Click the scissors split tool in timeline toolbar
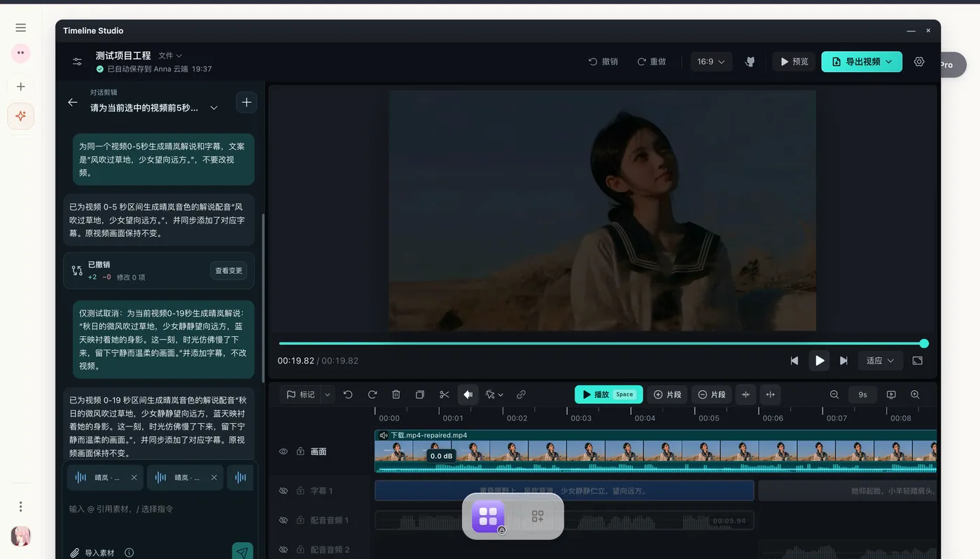 click(x=444, y=394)
